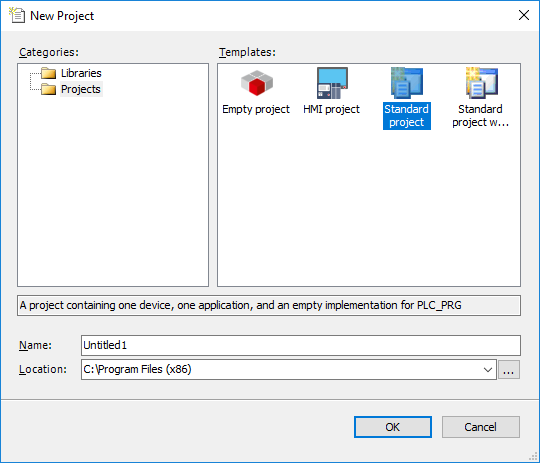Browse for location with the ... button
Image resolution: width=540 pixels, height=463 pixels.
[x=509, y=370]
